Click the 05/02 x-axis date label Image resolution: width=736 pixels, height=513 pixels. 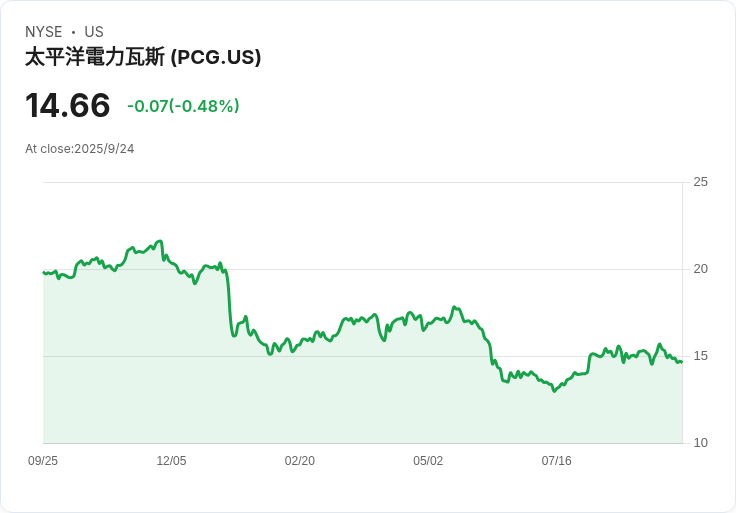click(428, 461)
